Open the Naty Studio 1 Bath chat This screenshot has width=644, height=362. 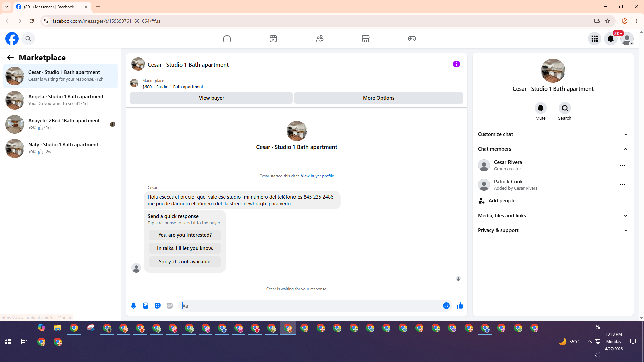(x=60, y=148)
